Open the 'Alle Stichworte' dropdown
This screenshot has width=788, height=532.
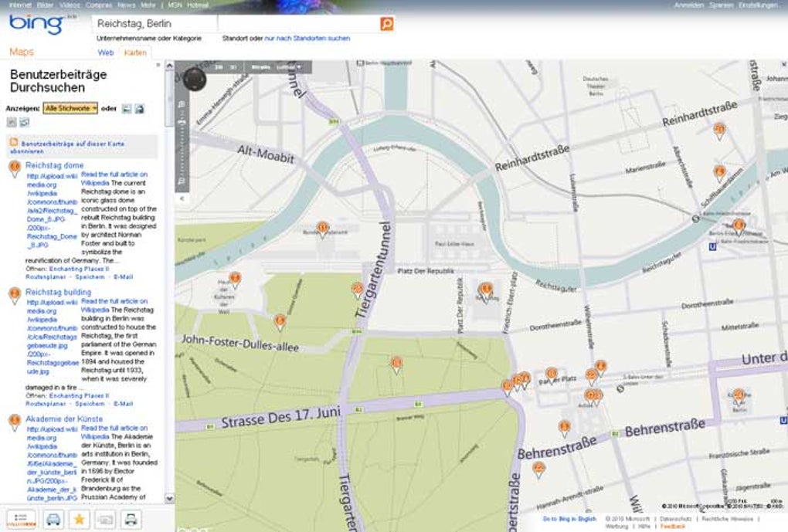[70, 109]
